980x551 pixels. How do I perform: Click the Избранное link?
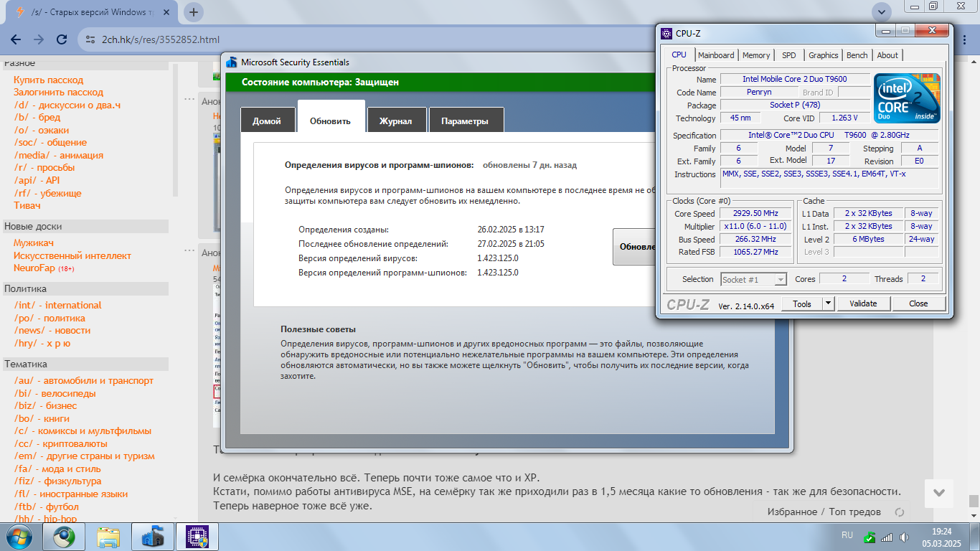(792, 512)
